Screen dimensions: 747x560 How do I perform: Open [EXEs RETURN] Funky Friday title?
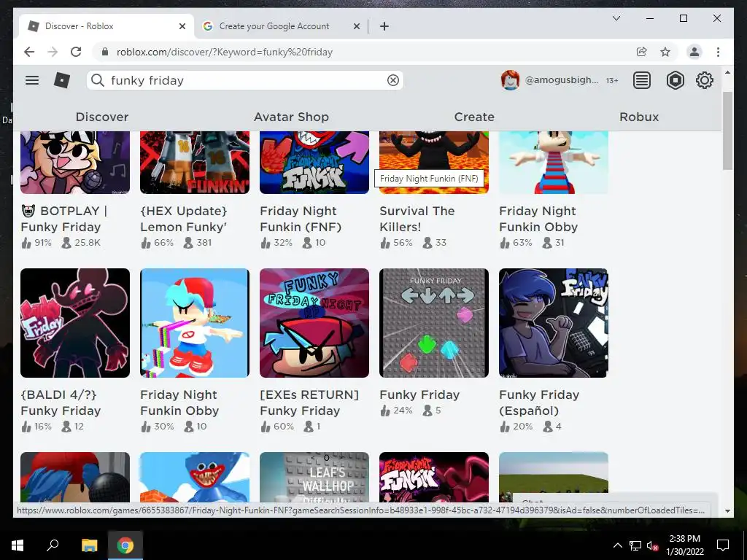pyautogui.click(x=309, y=402)
